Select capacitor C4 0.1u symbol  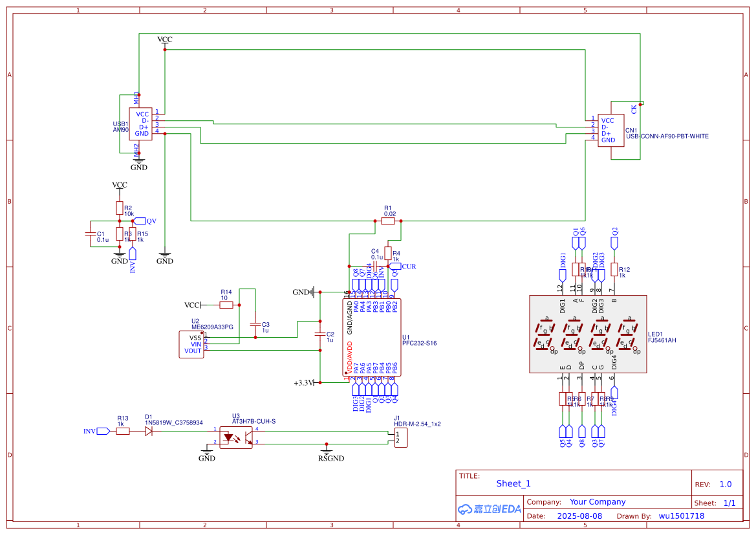tap(375, 267)
